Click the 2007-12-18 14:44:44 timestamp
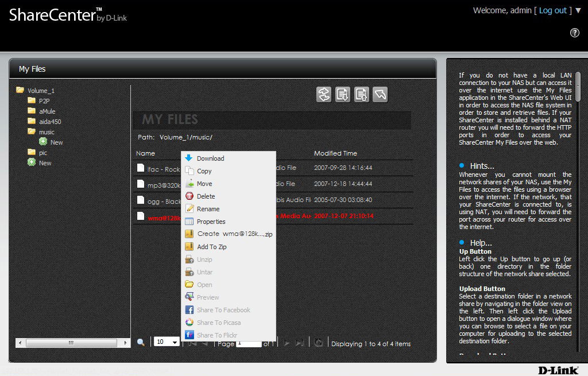Screen dimensions: 588x376 [x=343, y=184]
